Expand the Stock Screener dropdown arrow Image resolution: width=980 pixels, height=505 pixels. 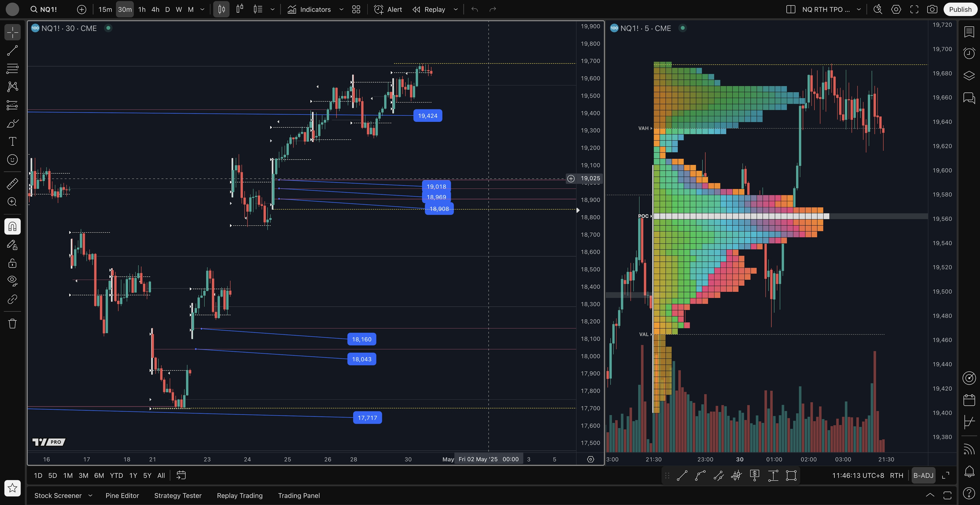coord(90,496)
